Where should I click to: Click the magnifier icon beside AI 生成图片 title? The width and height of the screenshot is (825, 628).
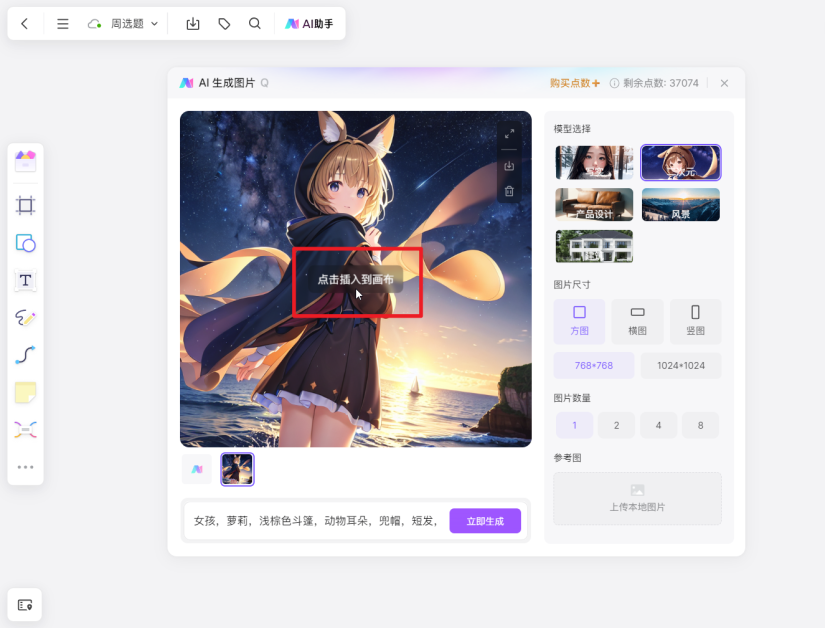pos(265,83)
